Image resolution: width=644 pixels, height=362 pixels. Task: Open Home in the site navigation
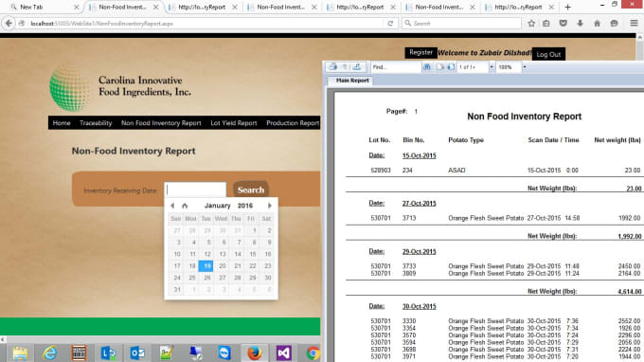tap(62, 123)
